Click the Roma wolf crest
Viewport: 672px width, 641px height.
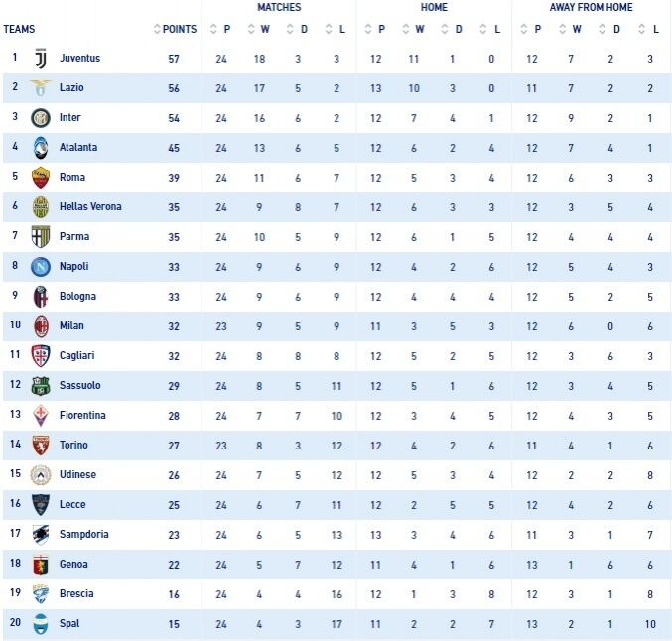pyautogui.click(x=41, y=178)
